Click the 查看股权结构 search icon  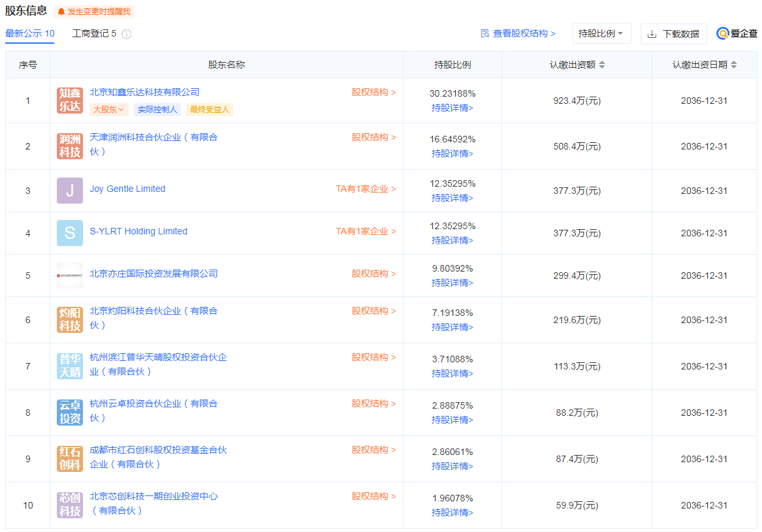point(484,33)
